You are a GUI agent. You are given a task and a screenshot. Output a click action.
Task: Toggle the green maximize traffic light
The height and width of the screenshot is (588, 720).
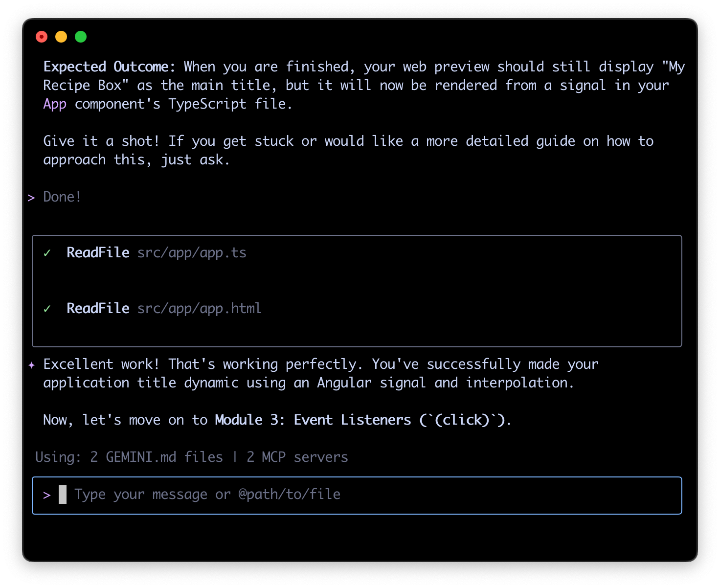[x=80, y=36]
